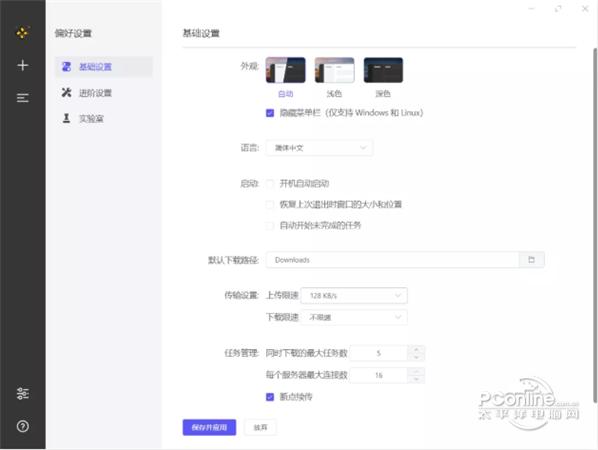The image size is (598, 450).
Task: Open the 下载限速 不限速 dropdown
Action: coord(354,317)
